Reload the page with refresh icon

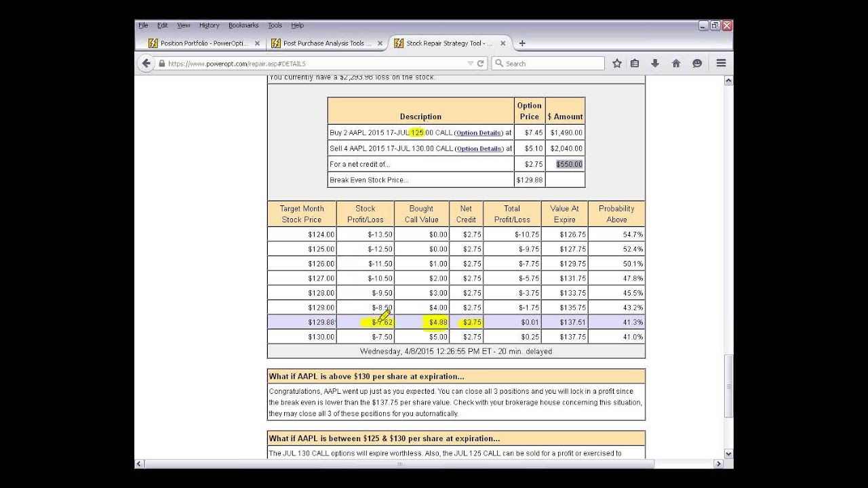pos(481,63)
